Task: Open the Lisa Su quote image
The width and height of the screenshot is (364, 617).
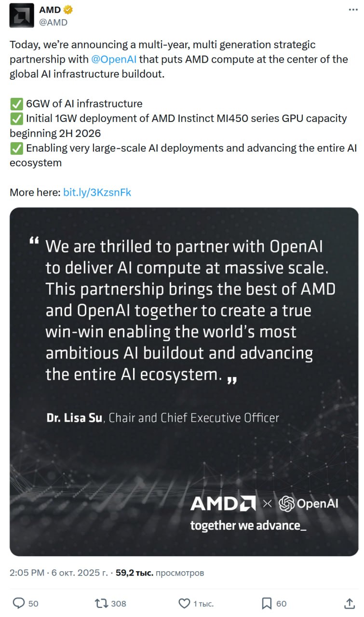Action: point(184,381)
